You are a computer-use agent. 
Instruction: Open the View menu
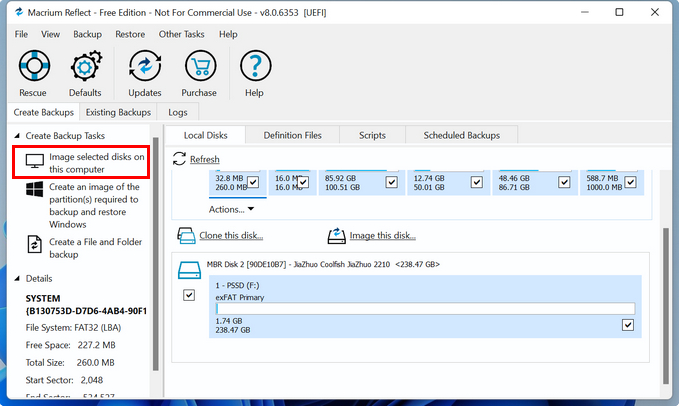coord(50,34)
